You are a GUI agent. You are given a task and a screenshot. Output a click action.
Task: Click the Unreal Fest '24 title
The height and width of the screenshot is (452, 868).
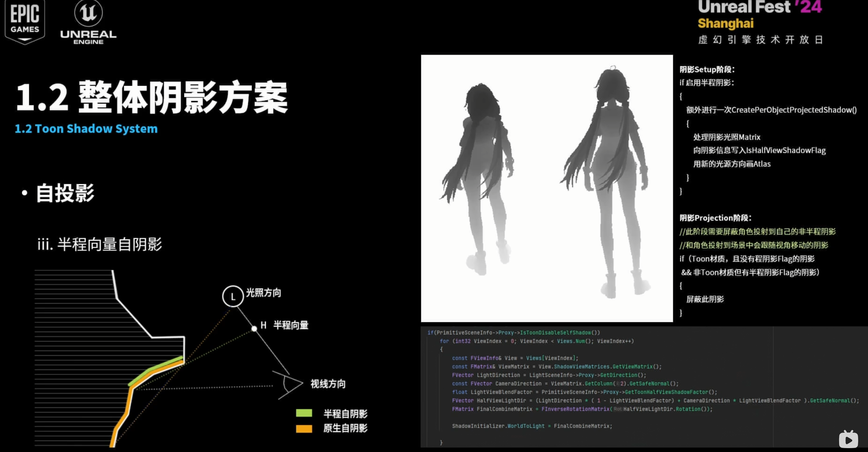coord(759,7)
